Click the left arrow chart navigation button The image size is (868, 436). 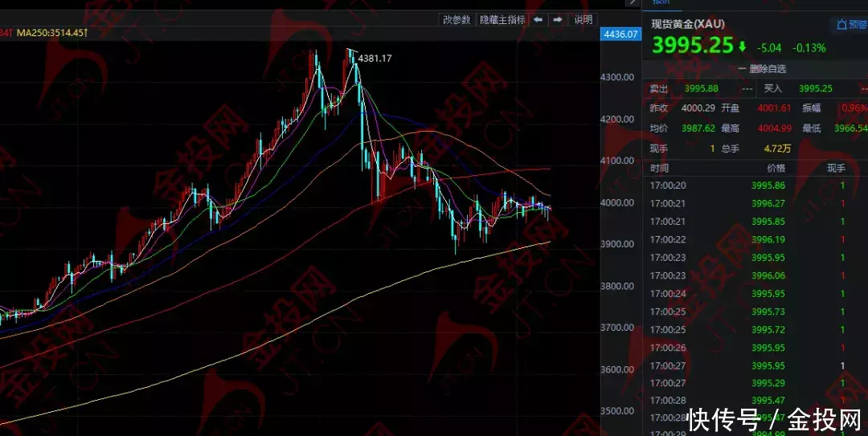click(538, 20)
